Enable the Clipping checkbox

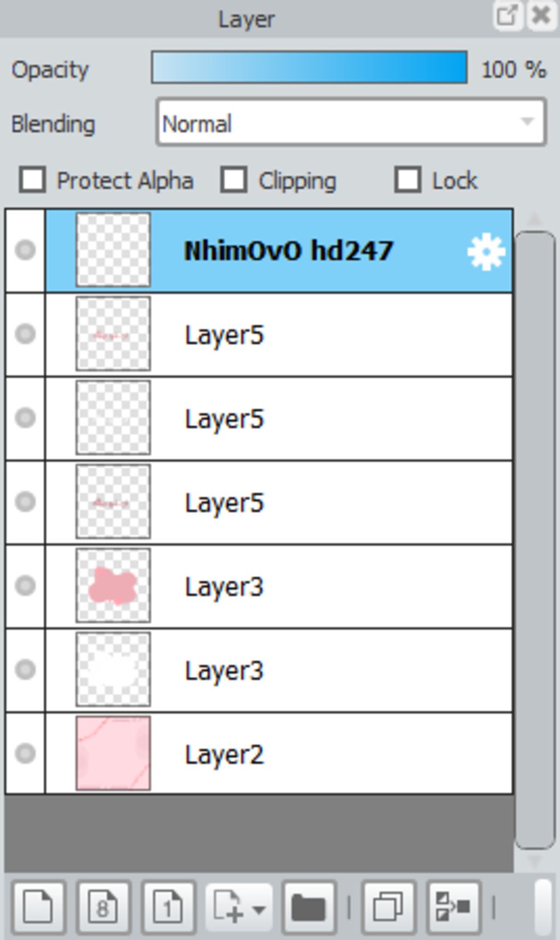234,180
